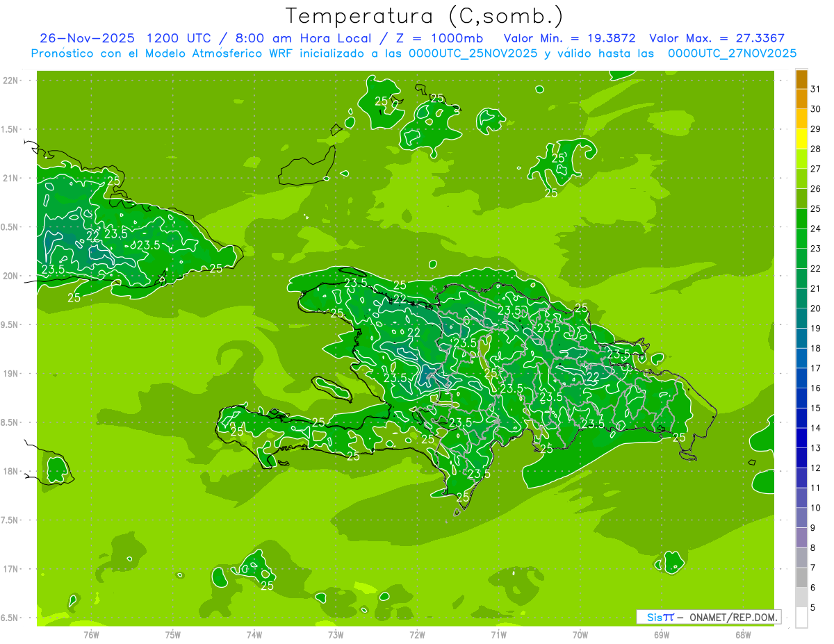Click the 17N latitude axis label
Image resolution: width=834 pixels, height=644 pixels.
click(11, 569)
